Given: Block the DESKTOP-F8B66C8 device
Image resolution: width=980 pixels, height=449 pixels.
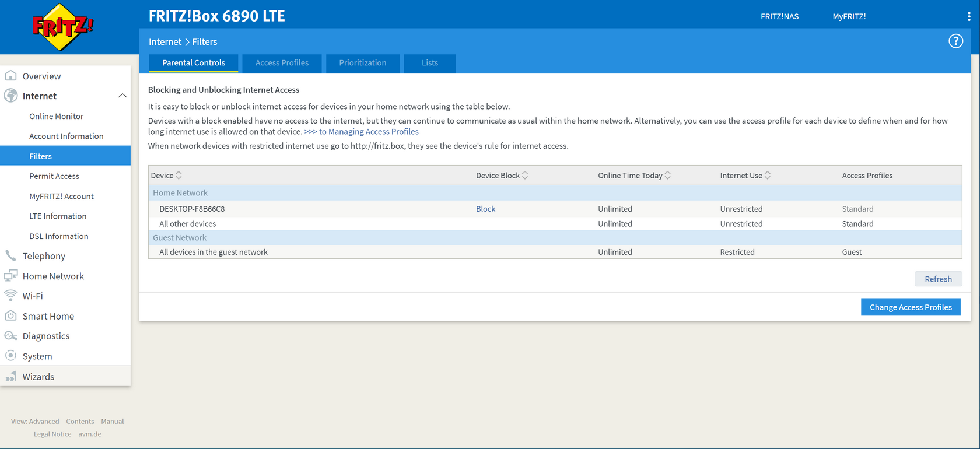Looking at the screenshot, I should pos(485,209).
